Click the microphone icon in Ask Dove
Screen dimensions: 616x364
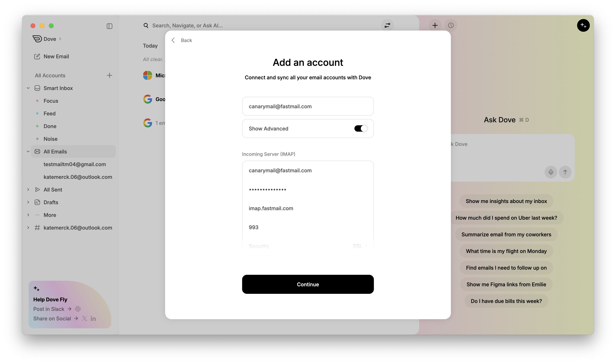[551, 172]
